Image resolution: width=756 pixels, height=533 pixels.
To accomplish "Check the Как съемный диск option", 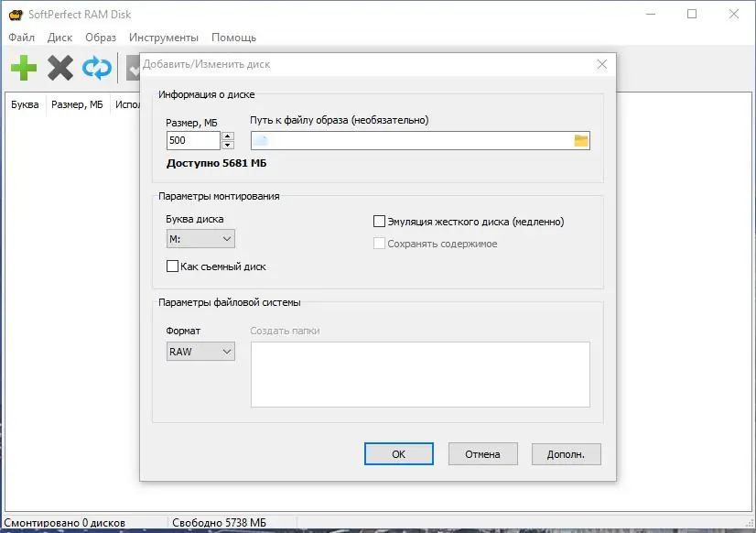I will coord(171,266).
